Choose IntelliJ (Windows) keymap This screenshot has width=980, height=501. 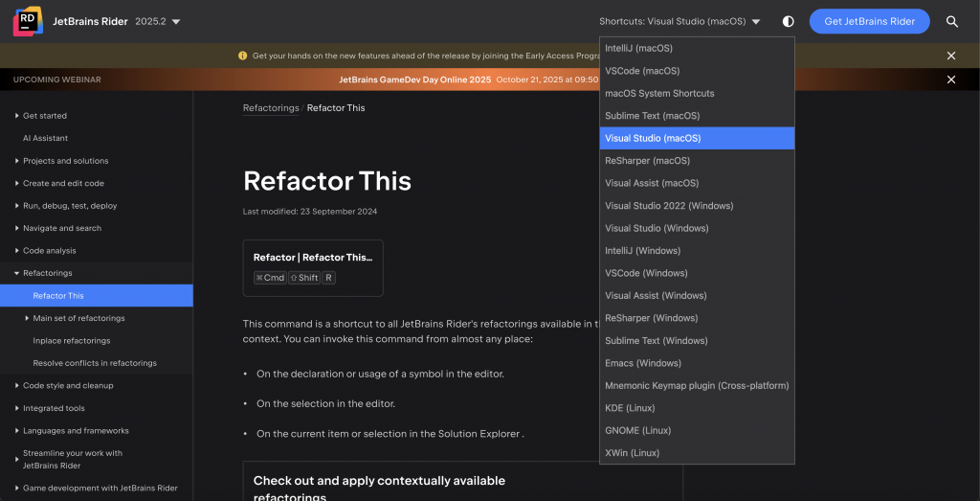point(697,251)
